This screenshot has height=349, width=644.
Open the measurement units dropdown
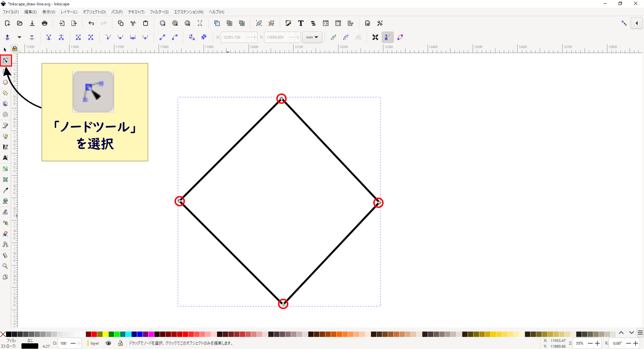point(312,37)
